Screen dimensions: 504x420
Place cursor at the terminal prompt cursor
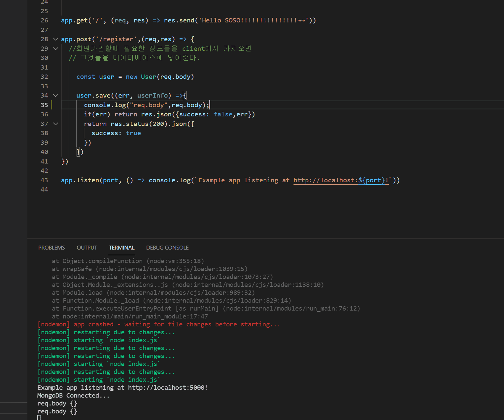tap(39, 418)
